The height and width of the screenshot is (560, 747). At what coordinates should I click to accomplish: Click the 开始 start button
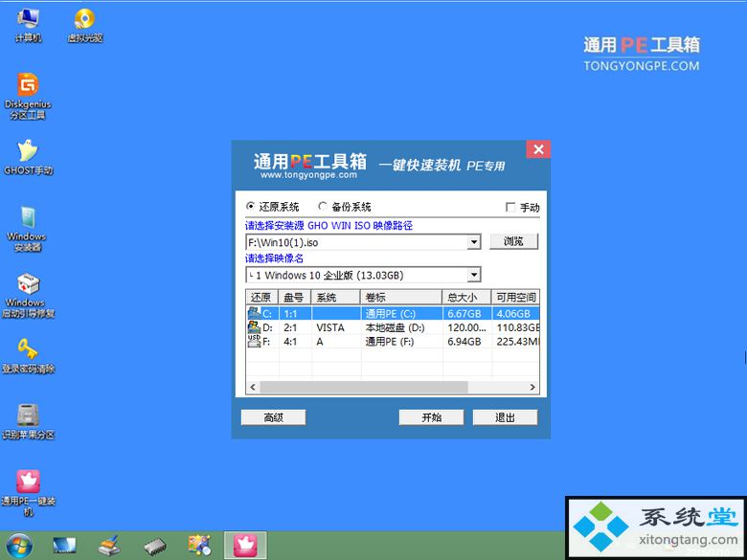431,417
